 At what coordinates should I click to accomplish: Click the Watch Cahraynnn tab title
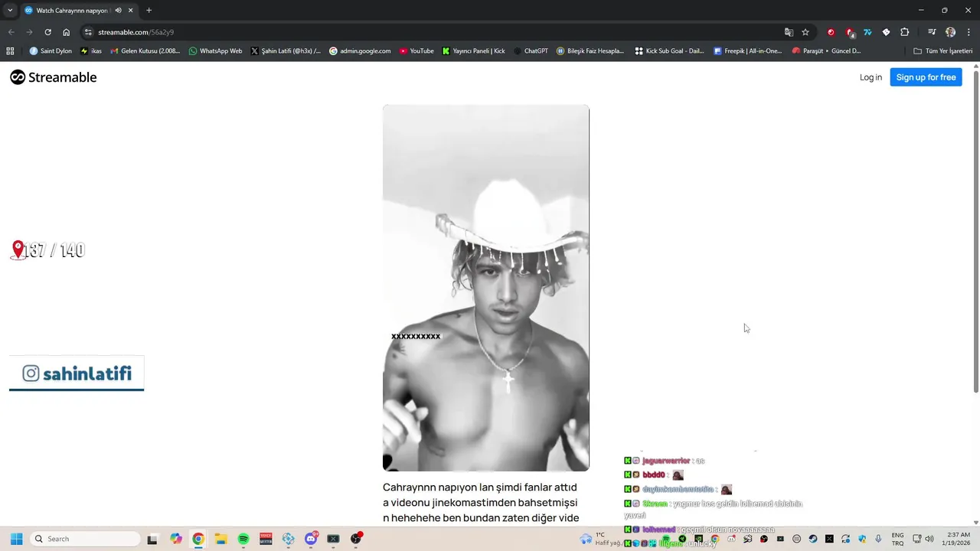click(x=72, y=11)
